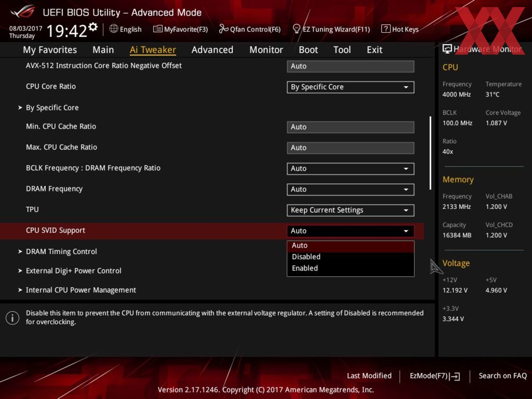The height and width of the screenshot is (399, 532).
Task: Open the DRAM Frequency dropdown
Action: (350, 189)
